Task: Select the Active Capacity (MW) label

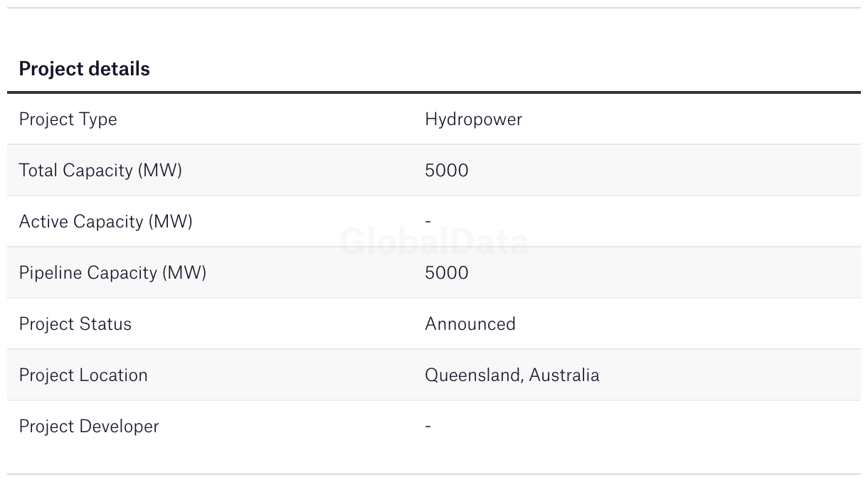Action: (x=105, y=222)
